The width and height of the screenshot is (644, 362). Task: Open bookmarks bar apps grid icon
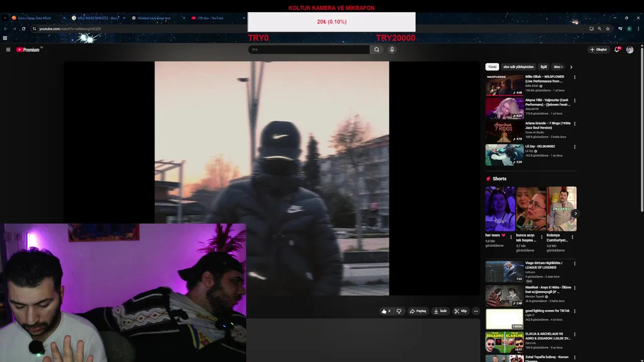[x=5, y=38]
